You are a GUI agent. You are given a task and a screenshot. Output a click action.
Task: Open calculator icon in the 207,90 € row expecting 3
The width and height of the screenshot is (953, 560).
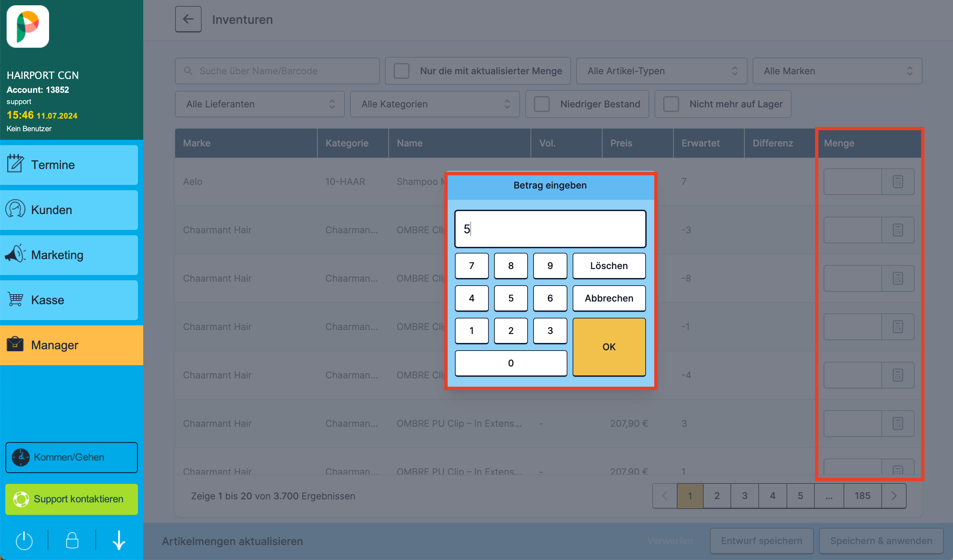897,423
